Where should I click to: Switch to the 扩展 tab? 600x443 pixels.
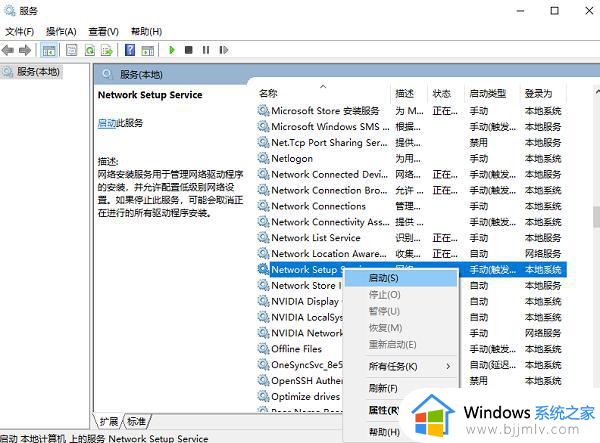tap(109, 422)
